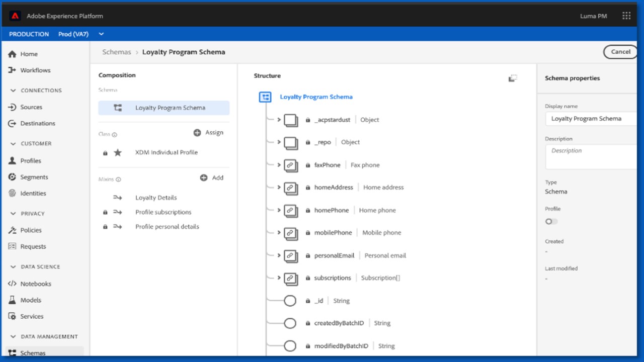This screenshot has height=362, width=644.
Task: Open the app switcher grid icon
Action: coord(626,16)
